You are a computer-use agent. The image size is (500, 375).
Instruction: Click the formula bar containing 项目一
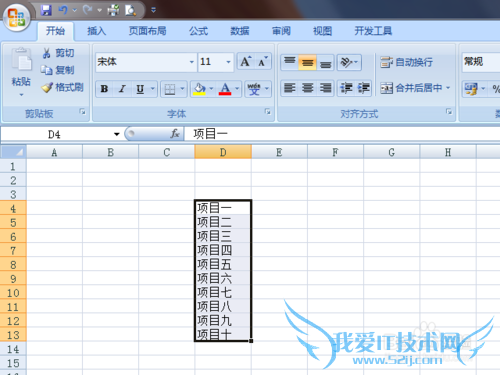[x=342, y=134]
